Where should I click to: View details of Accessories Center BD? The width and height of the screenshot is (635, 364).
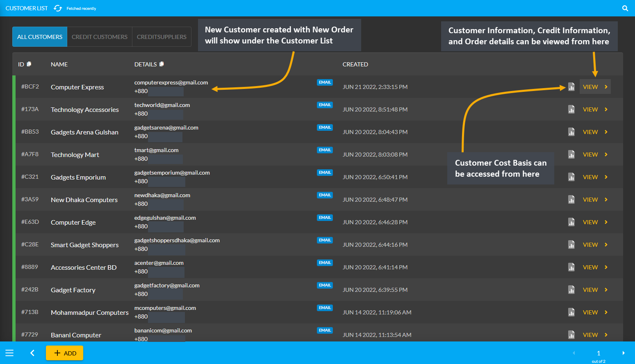pyautogui.click(x=595, y=267)
